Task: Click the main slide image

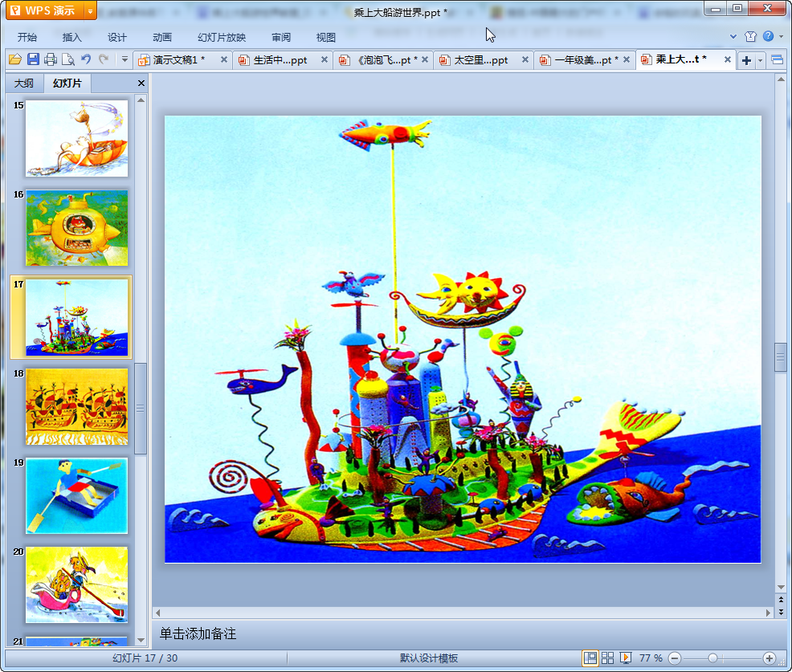Action: 463,340
